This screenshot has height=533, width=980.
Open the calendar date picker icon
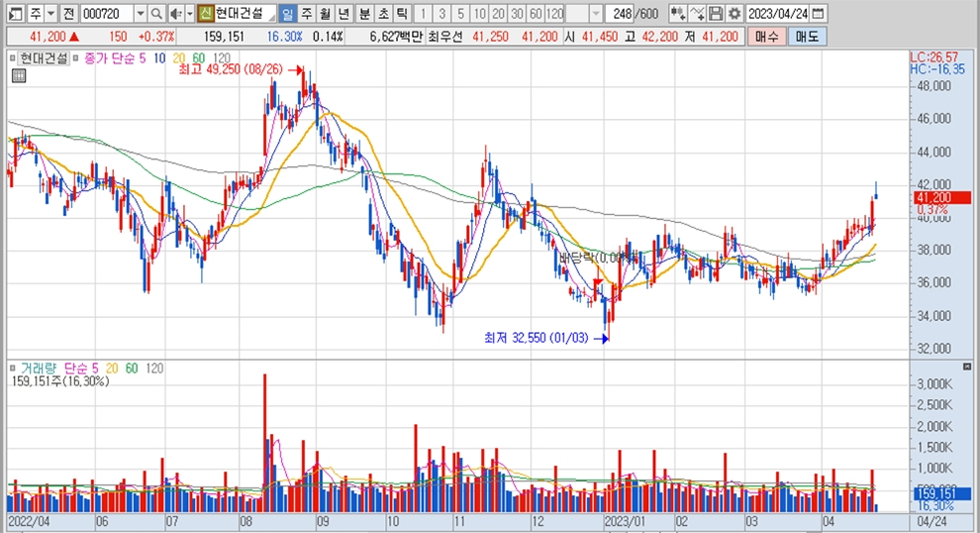coord(818,14)
